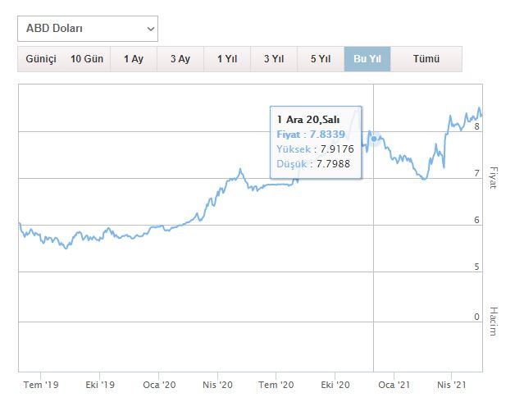
Task: Click the Nis '21 axis label
Action: click(451, 384)
